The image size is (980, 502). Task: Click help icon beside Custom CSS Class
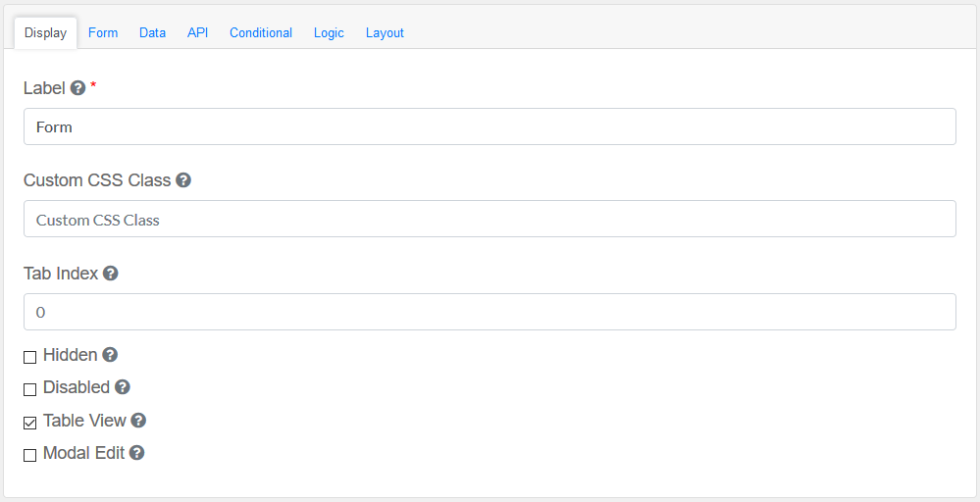[x=182, y=180]
